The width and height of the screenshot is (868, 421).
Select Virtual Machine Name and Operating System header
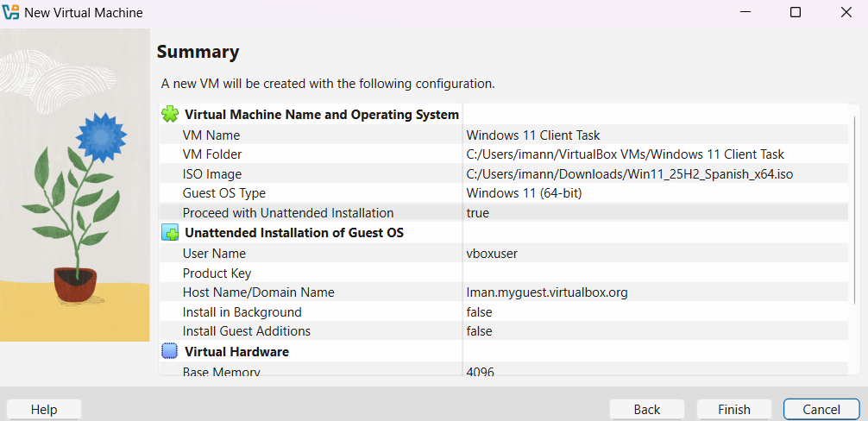click(x=321, y=114)
